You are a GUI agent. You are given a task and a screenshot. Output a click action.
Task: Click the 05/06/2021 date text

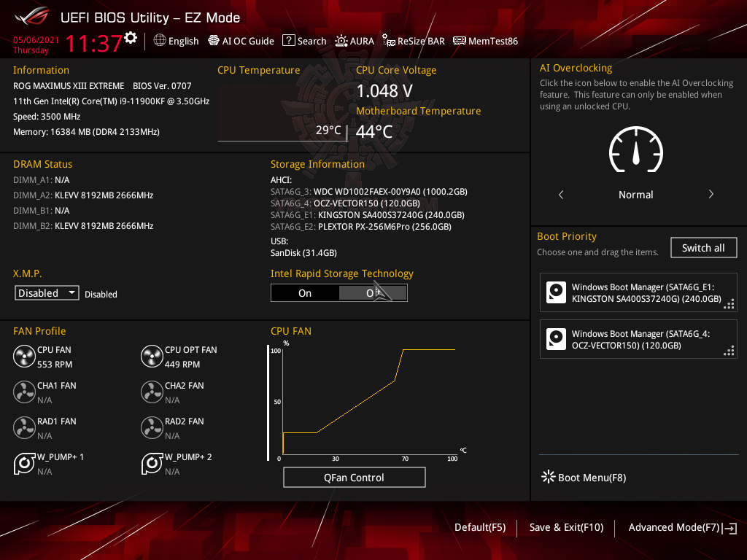[x=36, y=40]
